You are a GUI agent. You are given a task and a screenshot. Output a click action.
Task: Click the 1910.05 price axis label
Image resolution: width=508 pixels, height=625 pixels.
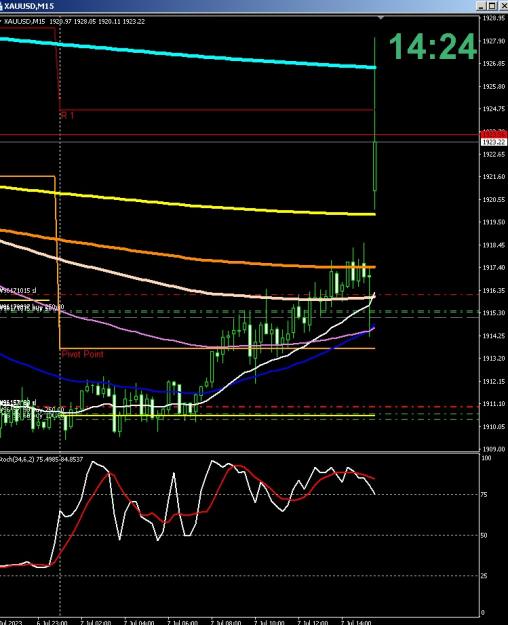tap(494, 426)
